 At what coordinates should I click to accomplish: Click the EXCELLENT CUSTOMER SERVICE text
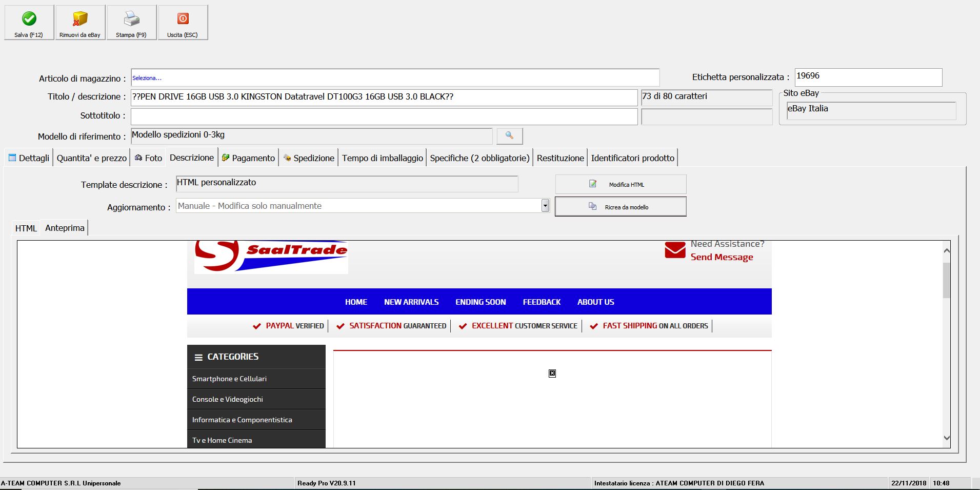tap(524, 326)
